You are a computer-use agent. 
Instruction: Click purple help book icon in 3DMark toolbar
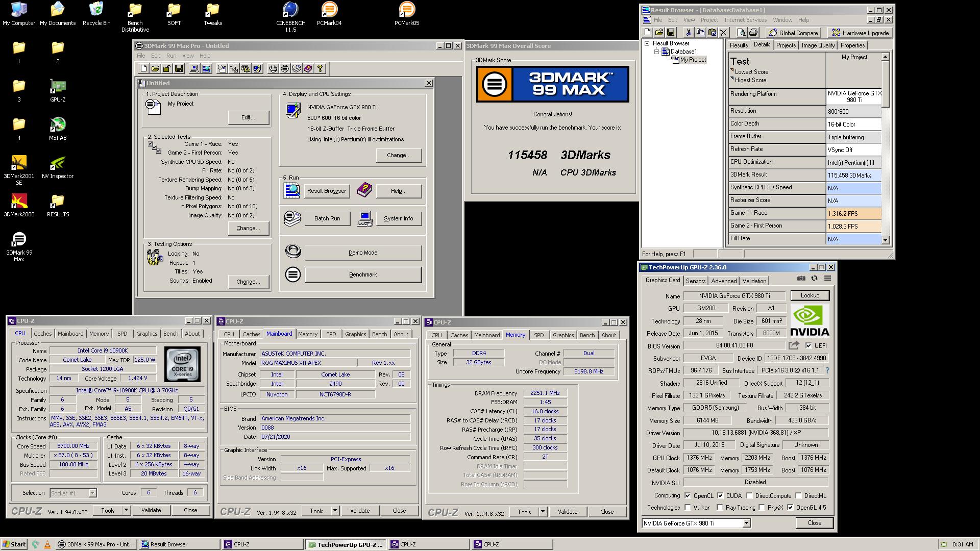point(308,68)
